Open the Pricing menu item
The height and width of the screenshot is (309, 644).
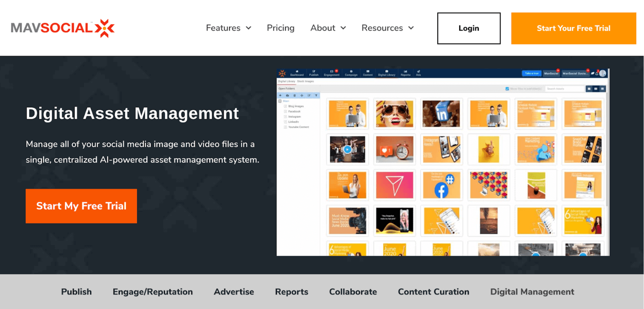[x=280, y=28]
